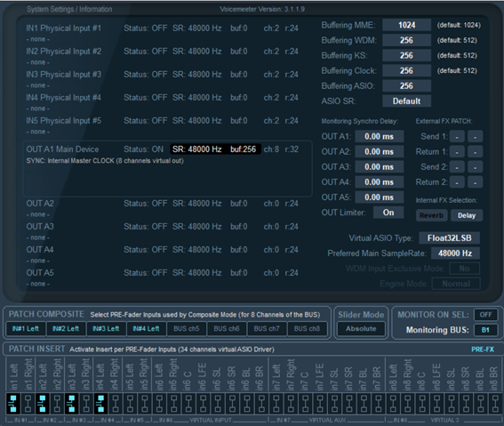Open Buffering Clock value dropdown
Image resolution: width=504 pixels, height=426 pixels.
pos(406,71)
